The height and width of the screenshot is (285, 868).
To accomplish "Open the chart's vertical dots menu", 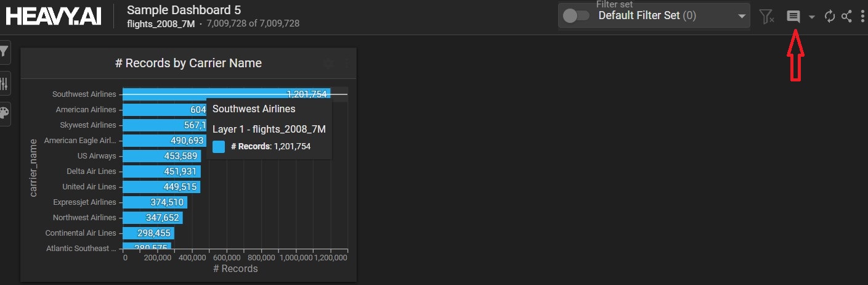I will click(x=346, y=63).
